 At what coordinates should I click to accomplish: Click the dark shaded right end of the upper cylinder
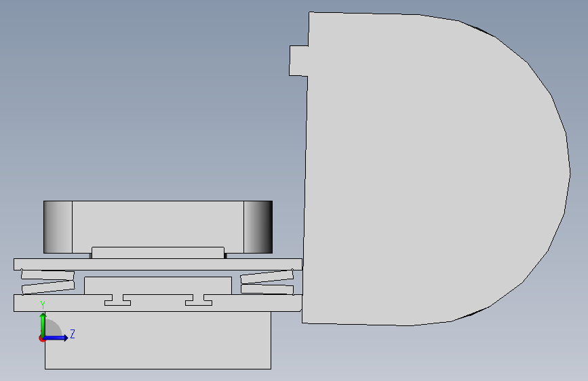pos(258,227)
